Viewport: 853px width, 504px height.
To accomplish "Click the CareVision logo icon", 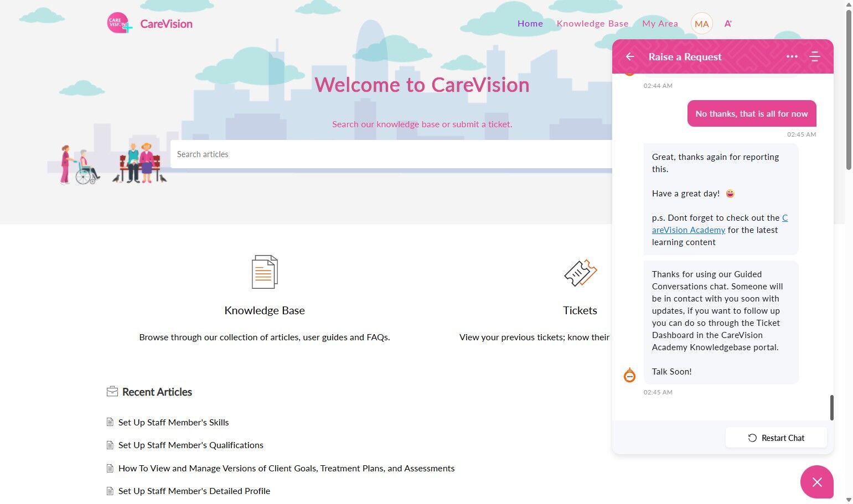I will (120, 23).
